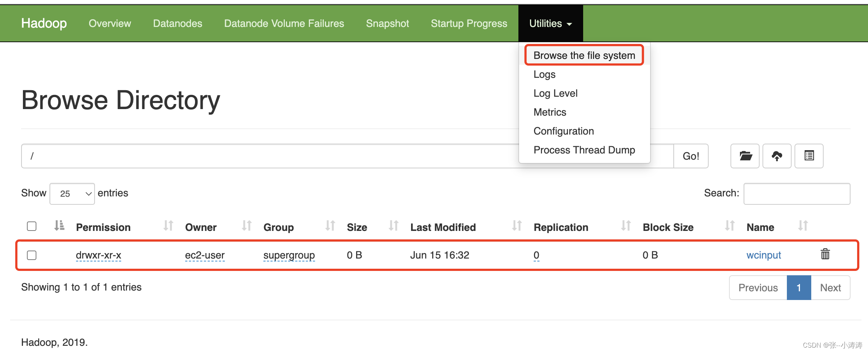Click the upload files cloud icon
Screen dimensions: 868x352
[777, 156]
